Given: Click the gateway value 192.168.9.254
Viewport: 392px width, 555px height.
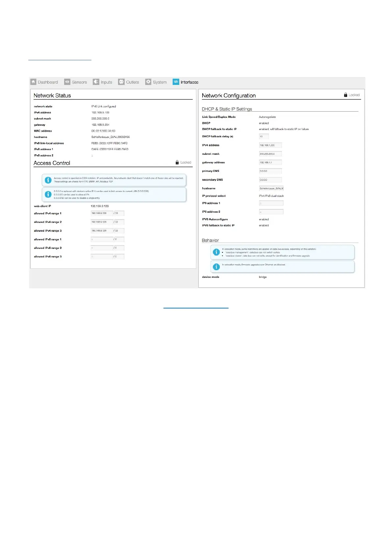Looking at the screenshot, I should (100, 125).
